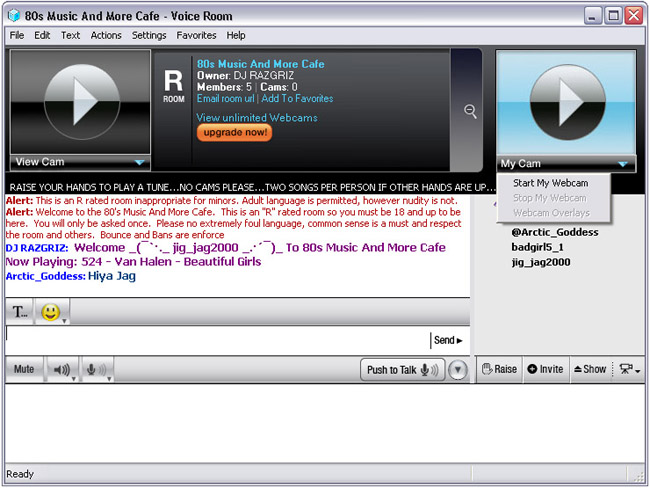Click the Add To Favorites link
Screen dimensions: 650x488
pyautogui.click(x=297, y=99)
